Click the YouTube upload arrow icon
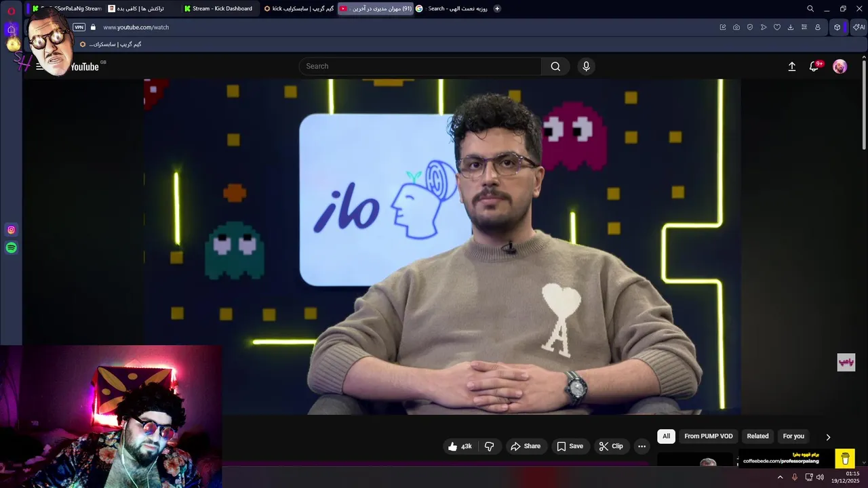 [791, 66]
